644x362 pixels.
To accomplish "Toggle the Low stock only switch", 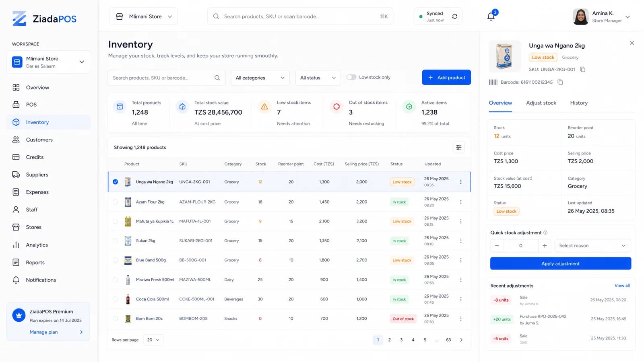I will coord(351,77).
